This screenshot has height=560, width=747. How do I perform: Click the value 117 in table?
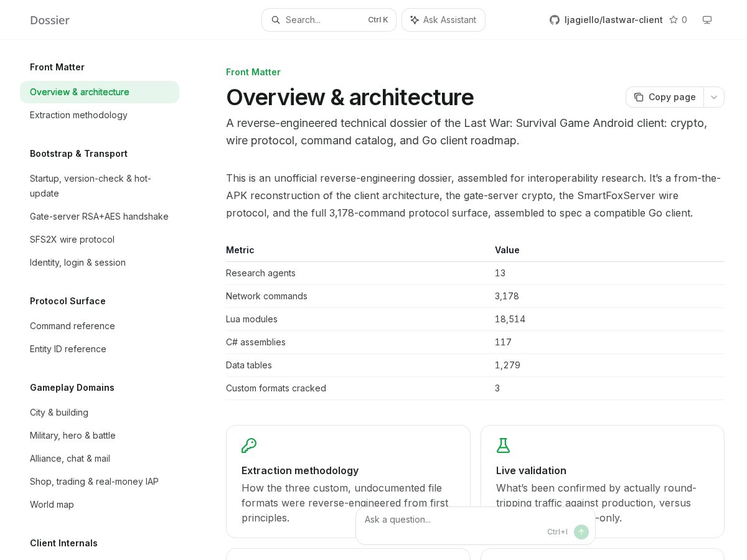tap(503, 342)
